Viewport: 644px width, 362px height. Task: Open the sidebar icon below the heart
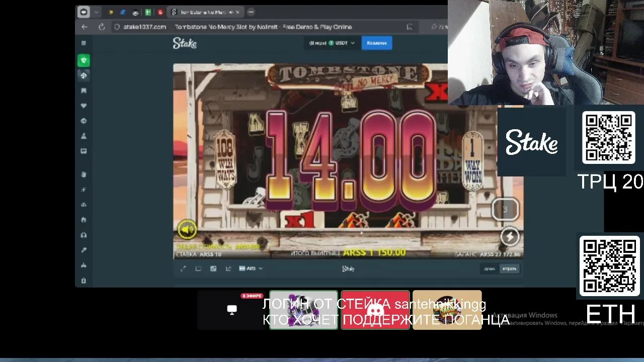(x=84, y=121)
